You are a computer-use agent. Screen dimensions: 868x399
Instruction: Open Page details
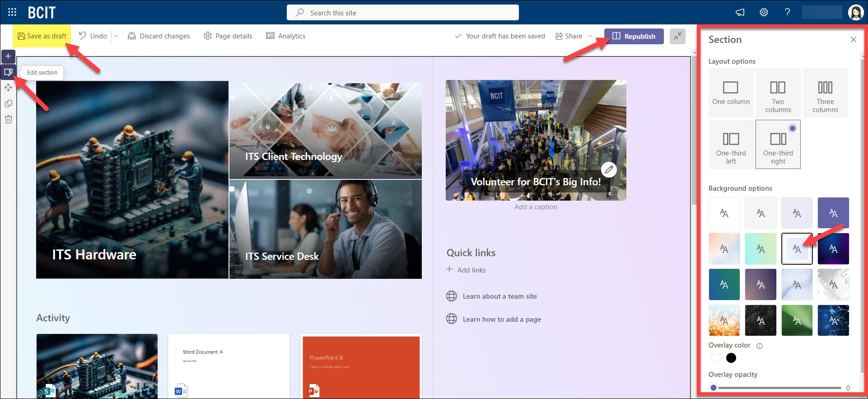[228, 36]
